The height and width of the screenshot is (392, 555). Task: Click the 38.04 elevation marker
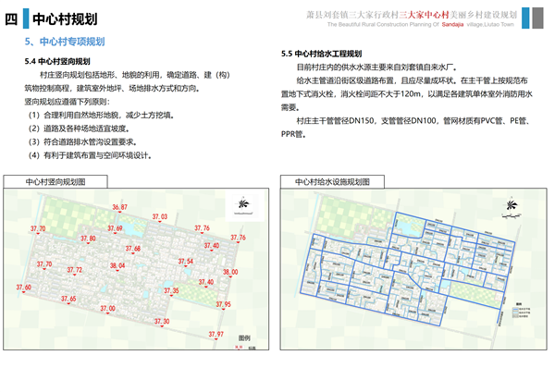(117, 266)
